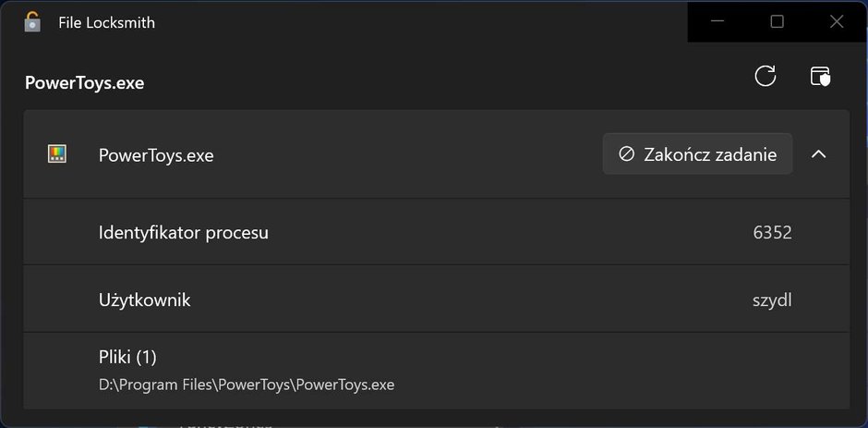Select the Identyfikator procesu row label
The image size is (868, 428).
[x=183, y=232]
